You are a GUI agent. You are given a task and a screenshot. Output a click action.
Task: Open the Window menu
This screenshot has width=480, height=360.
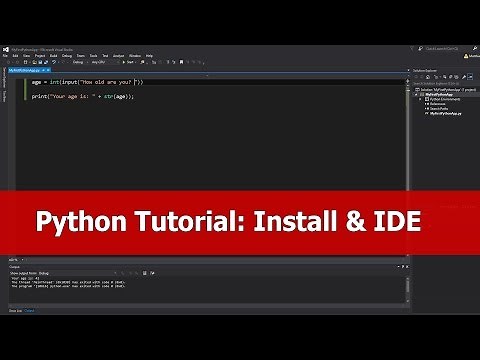(x=135, y=56)
